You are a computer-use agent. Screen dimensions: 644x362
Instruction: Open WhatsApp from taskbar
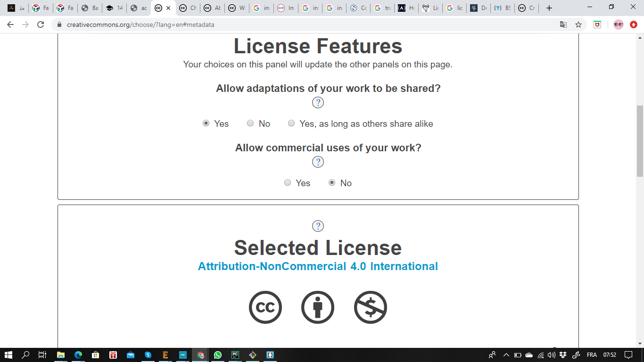217,355
